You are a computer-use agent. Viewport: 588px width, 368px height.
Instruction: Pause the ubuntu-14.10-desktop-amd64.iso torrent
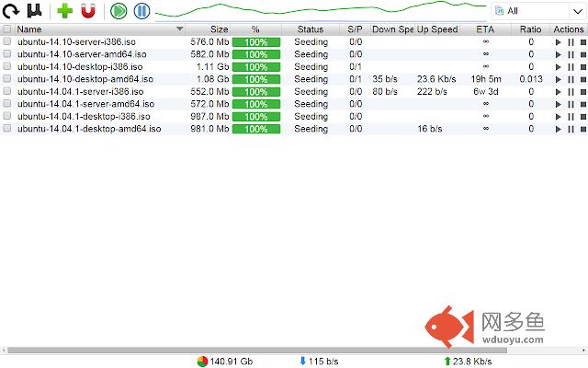coord(571,80)
